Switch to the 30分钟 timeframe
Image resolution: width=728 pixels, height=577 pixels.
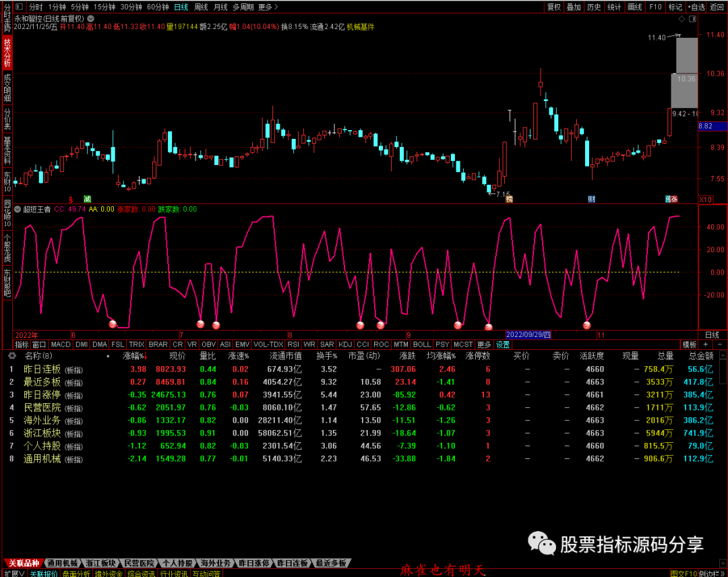click(131, 7)
